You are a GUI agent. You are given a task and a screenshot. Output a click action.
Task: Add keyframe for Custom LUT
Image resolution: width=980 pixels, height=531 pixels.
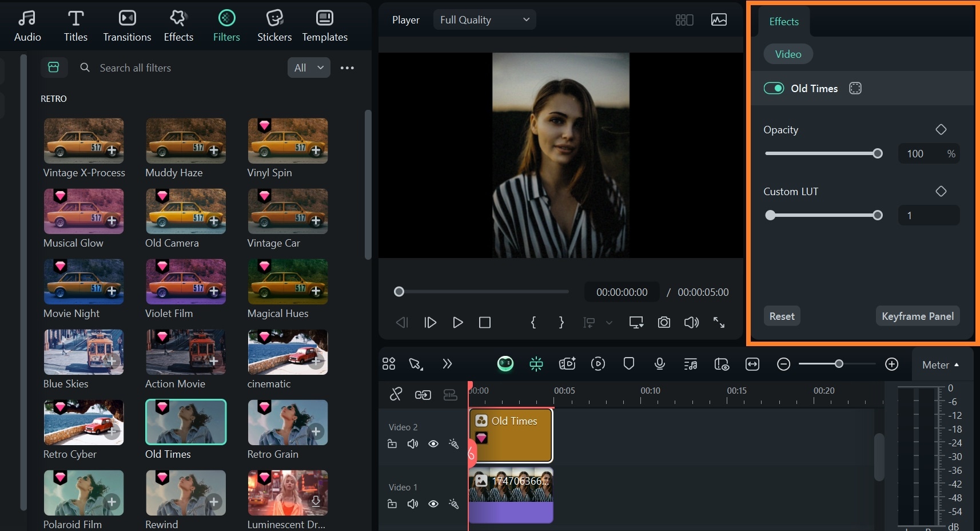(x=941, y=191)
